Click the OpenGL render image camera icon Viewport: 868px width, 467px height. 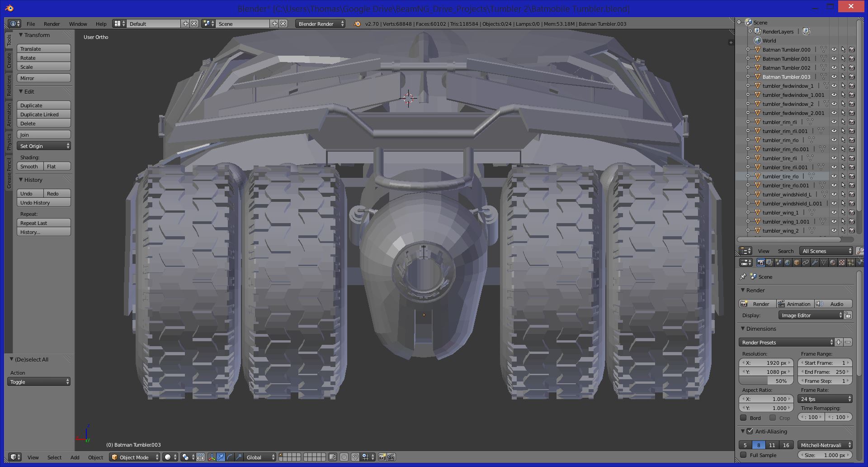coord(382,457)
